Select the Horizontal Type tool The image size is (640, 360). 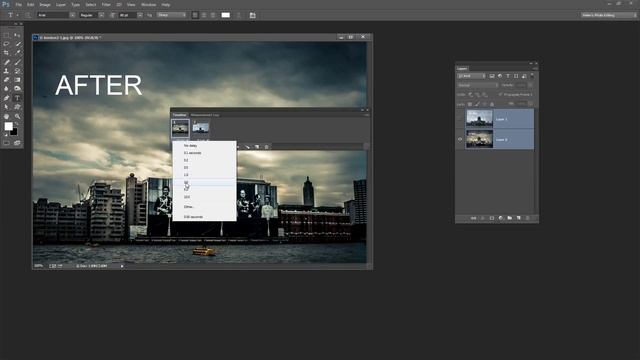[17, 98]
